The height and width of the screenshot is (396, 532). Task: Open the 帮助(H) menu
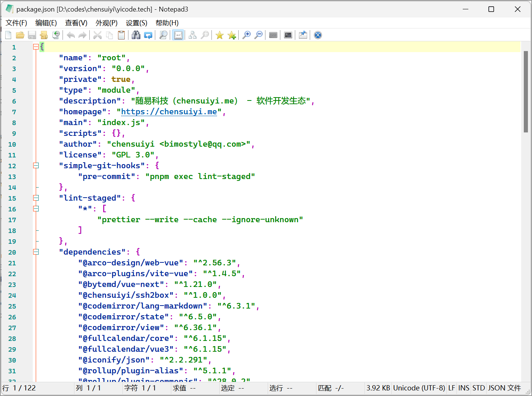point(167,23)
